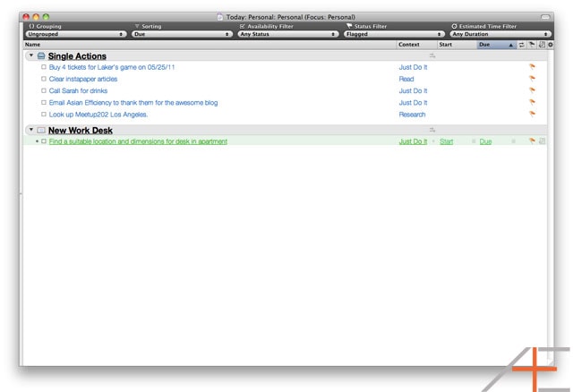The width and height of the screenshot is (573, 392).
Task: Check off Look up Meetup202 Los Angeles
Action: (x=44, y=114)
